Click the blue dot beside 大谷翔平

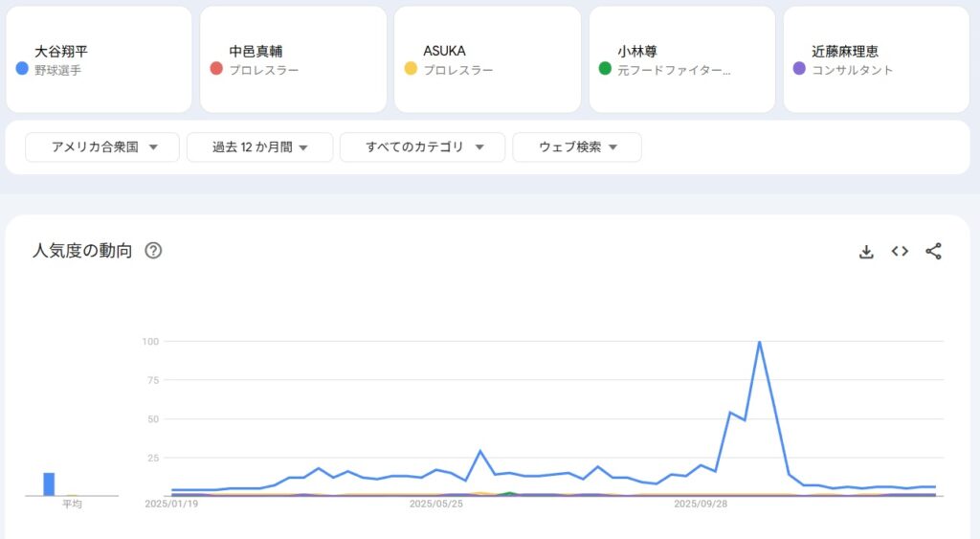[22, 69]
